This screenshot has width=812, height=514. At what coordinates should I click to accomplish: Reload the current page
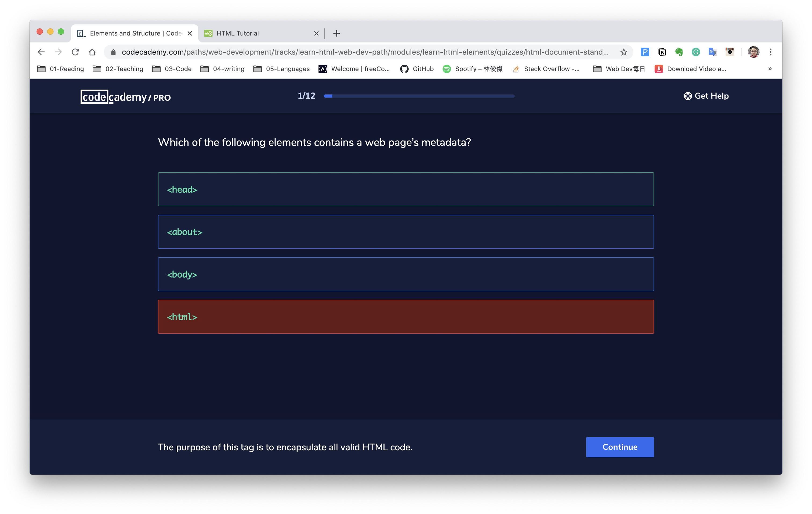click(x=75, y=52)
